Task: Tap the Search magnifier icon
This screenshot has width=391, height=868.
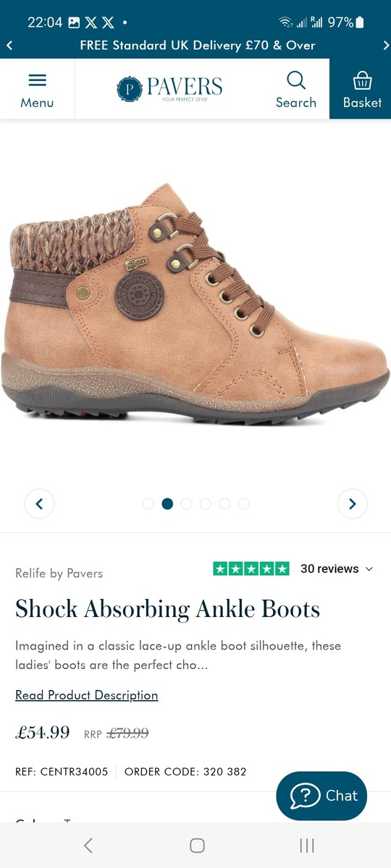Action: click(296, 80)
